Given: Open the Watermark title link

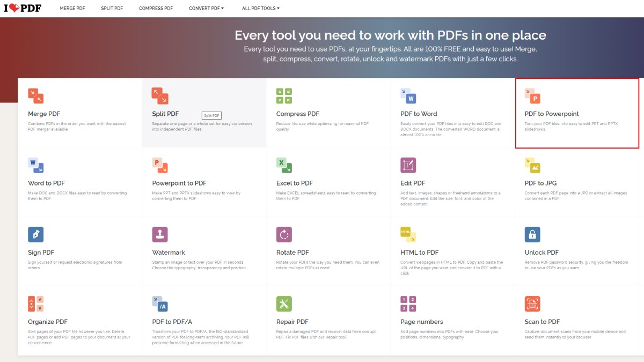Looking at the screenshot, I should (169, 252).
